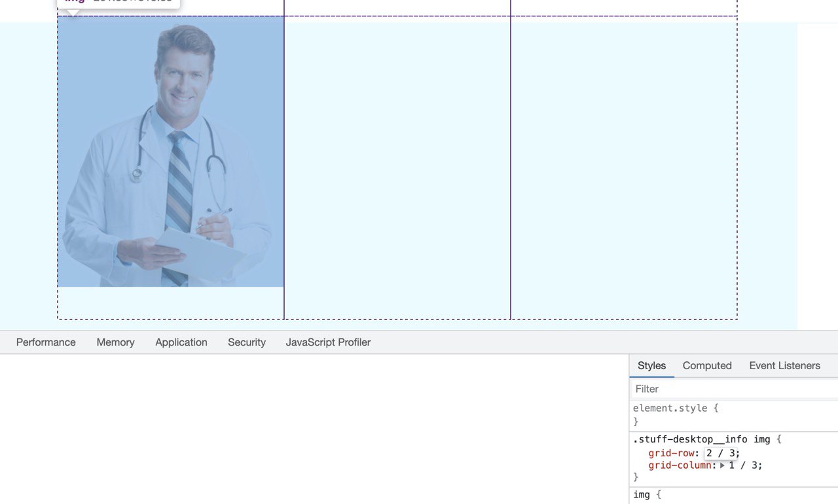Select the Security tab

[247, 342]
